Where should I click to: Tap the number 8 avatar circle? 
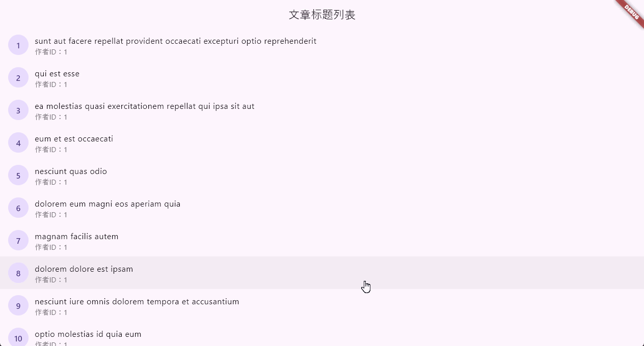point(18,273)
